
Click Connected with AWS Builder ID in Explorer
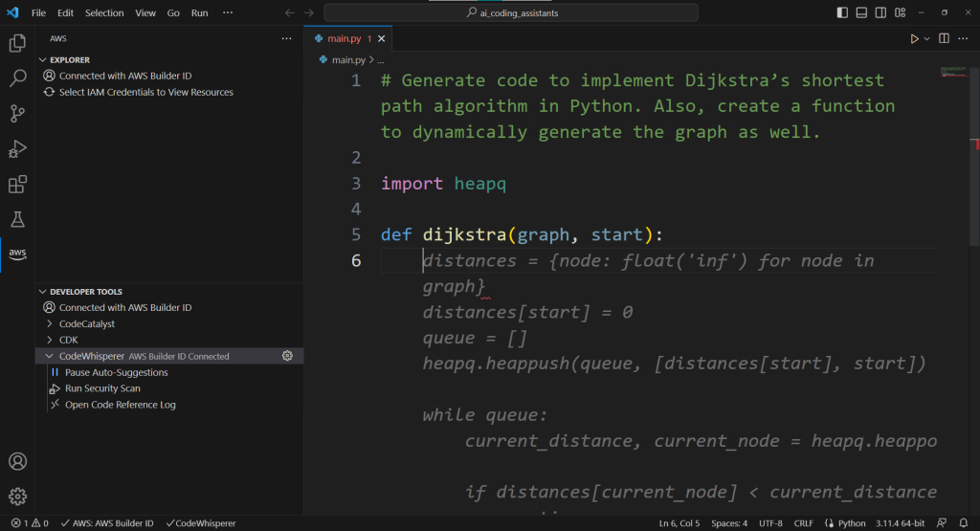125,76
